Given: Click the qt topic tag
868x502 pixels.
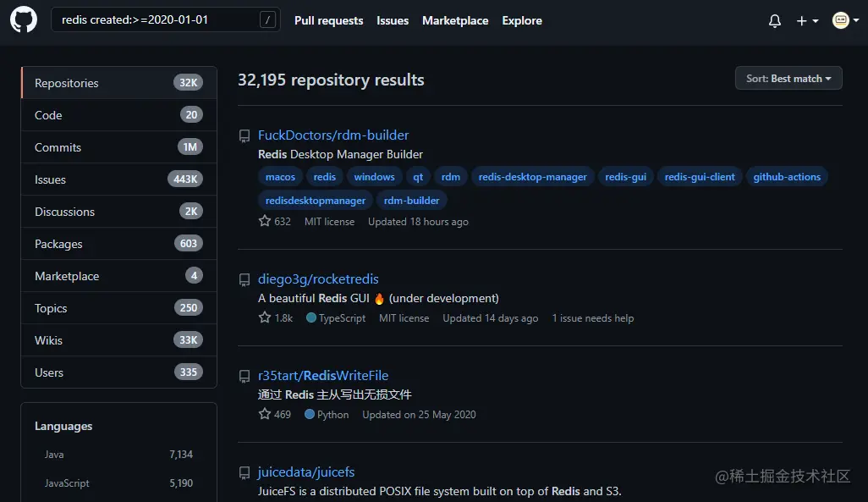Looking at the screenshot, I should (x=418, y=177).
